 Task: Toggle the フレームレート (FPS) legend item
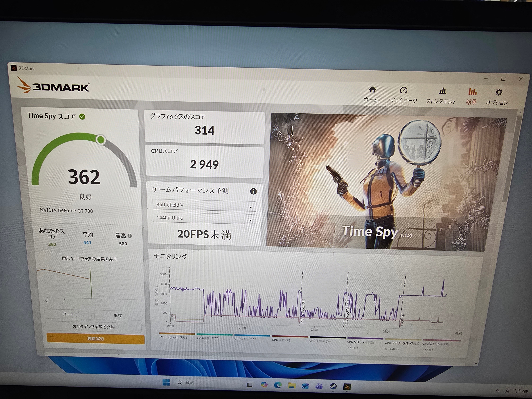173,337
